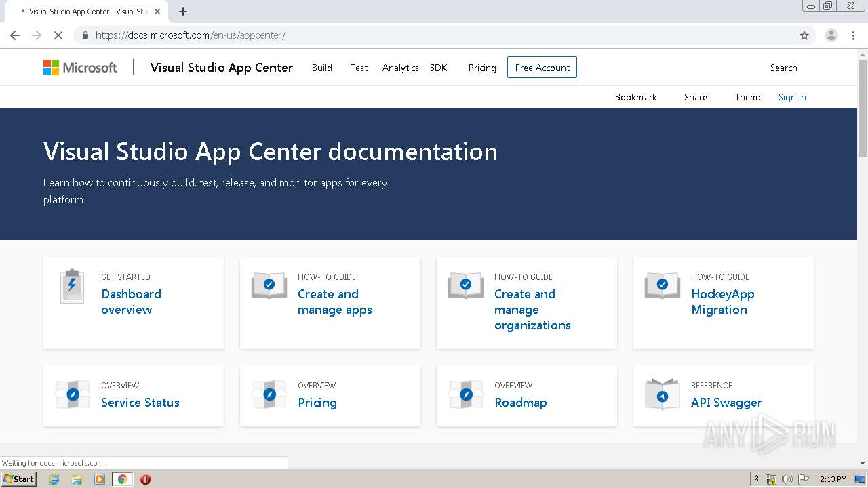868x488 pixels.
Task: Click the Share action
Action: point(695,97)
